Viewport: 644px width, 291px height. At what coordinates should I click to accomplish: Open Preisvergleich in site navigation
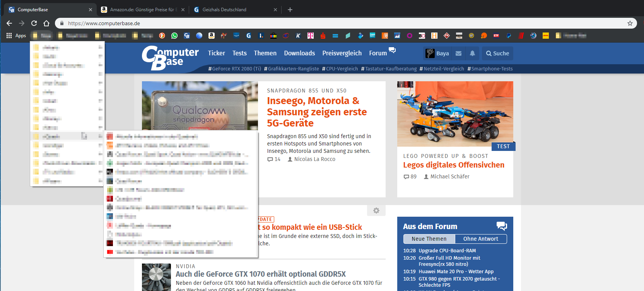342,53
